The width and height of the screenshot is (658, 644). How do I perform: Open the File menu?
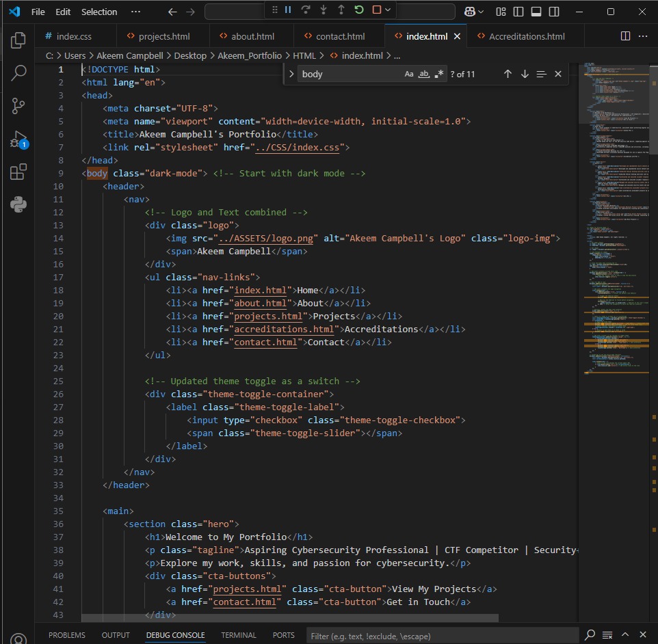[x=38, y=12]
